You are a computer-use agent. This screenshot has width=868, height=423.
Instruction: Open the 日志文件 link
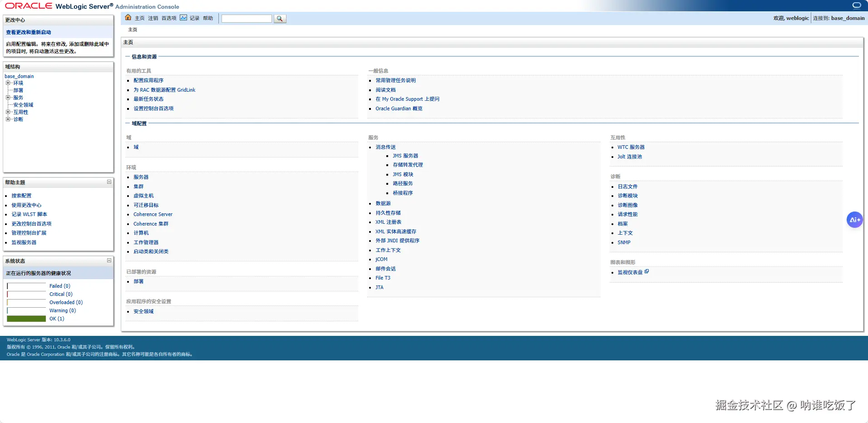[627, 187]
